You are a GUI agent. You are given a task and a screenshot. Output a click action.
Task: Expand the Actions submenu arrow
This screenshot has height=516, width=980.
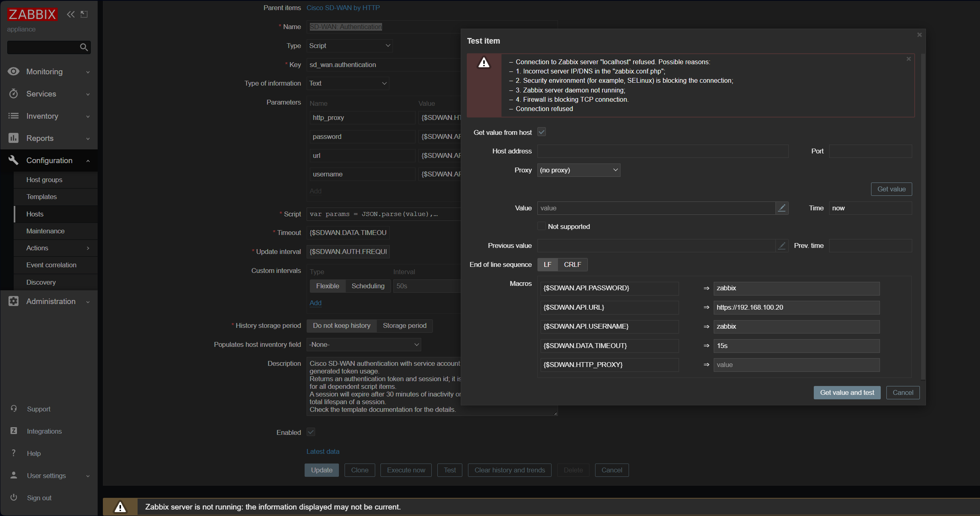(88, 248)
